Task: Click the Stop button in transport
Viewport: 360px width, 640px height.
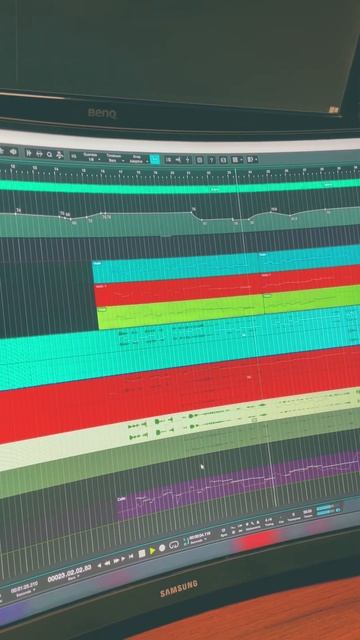Action: click(142, 553)
